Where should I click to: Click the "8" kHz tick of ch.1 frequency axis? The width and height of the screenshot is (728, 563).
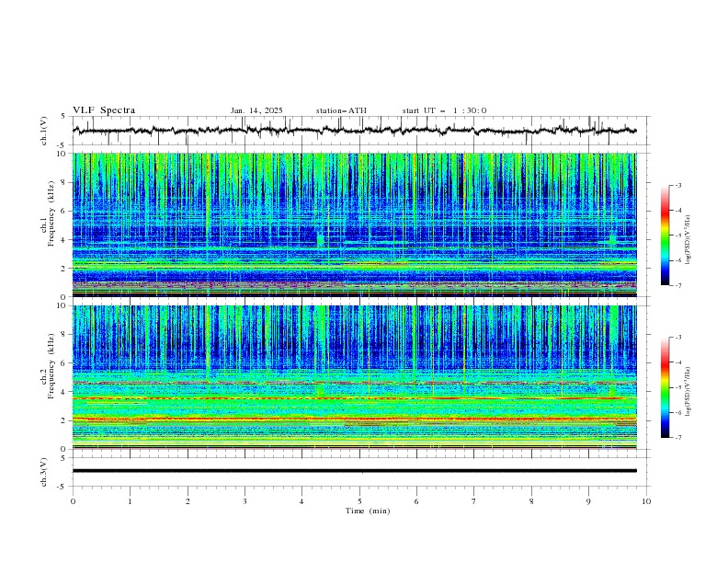tap(64, 182)
